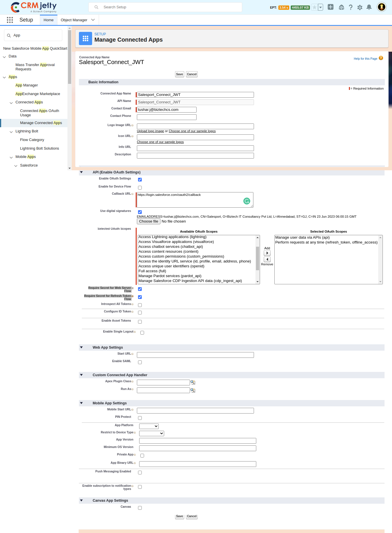Enable the Device Flow checkbox
This screenshot has width=392, height=533.
[140, 188]
